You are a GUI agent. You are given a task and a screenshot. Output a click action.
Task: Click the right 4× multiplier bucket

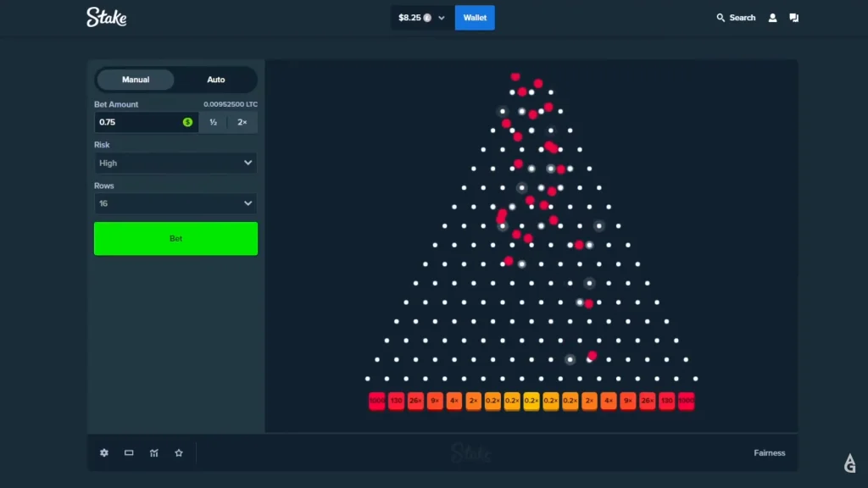tap(609, 401)
